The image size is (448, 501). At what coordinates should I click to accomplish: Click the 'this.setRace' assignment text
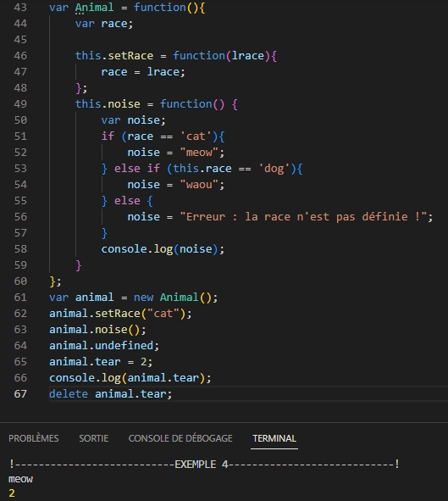pyautogui.click(x=114, y=56)
